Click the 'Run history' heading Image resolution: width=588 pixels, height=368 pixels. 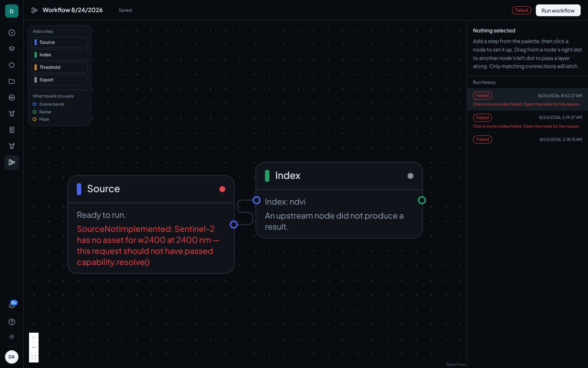coord(484,82)
